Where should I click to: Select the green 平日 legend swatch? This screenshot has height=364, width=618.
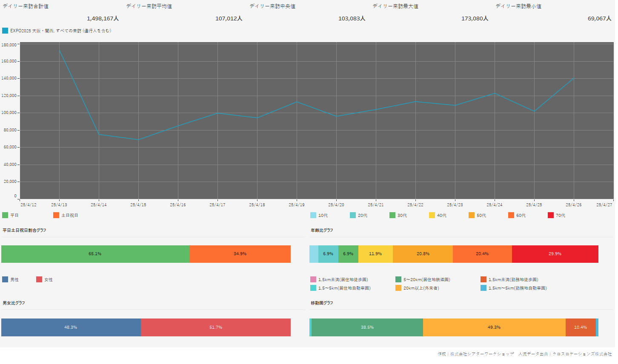coord(5,215)
